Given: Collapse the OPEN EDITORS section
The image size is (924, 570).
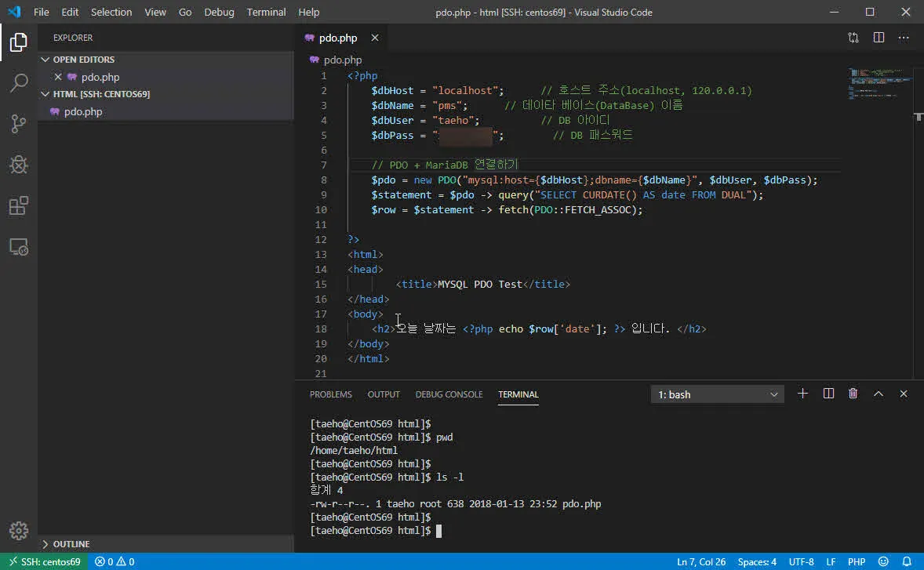Looking at the screenshot, I should 84,59.
